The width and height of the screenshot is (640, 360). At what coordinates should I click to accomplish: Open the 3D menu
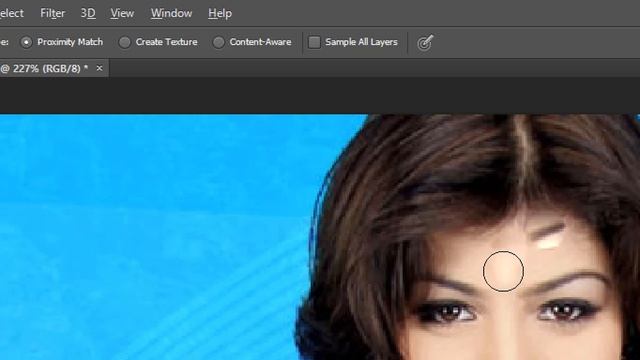click(x=88, y=13)
